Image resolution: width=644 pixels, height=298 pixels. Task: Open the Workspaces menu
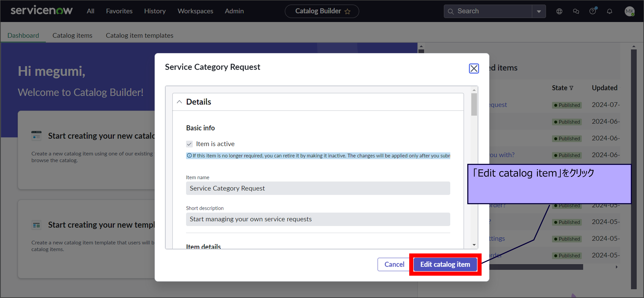click(x=195, y=11)
